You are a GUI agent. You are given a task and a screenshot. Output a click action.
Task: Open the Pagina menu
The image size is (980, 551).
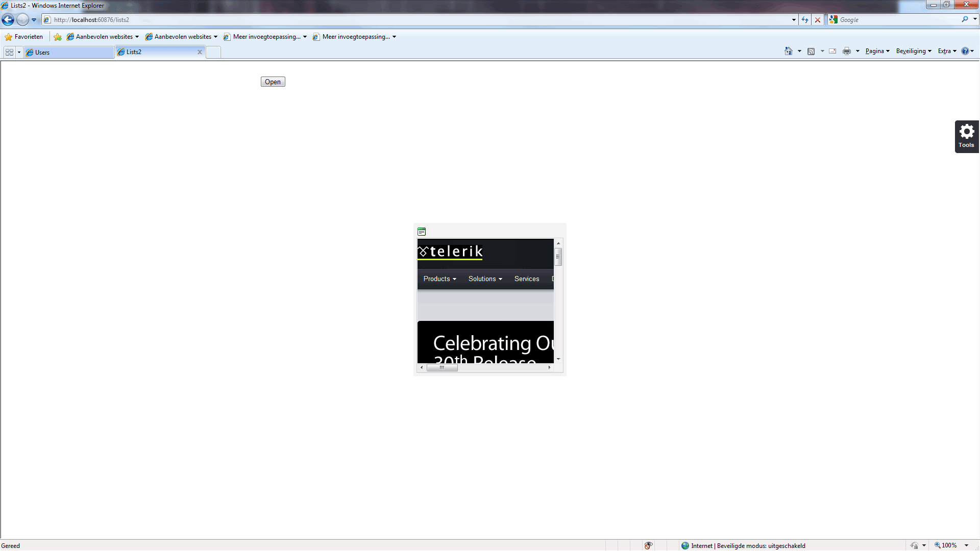[877, 51]
